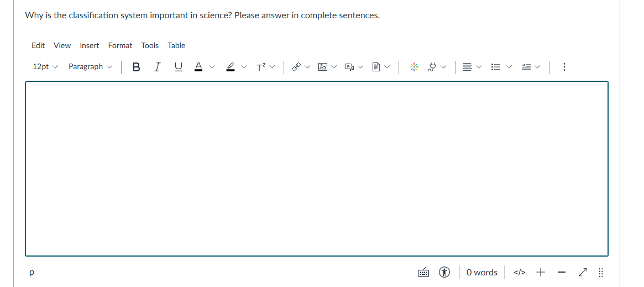
Task: Open the text alignment dropdown
Action: click(468, 67)
